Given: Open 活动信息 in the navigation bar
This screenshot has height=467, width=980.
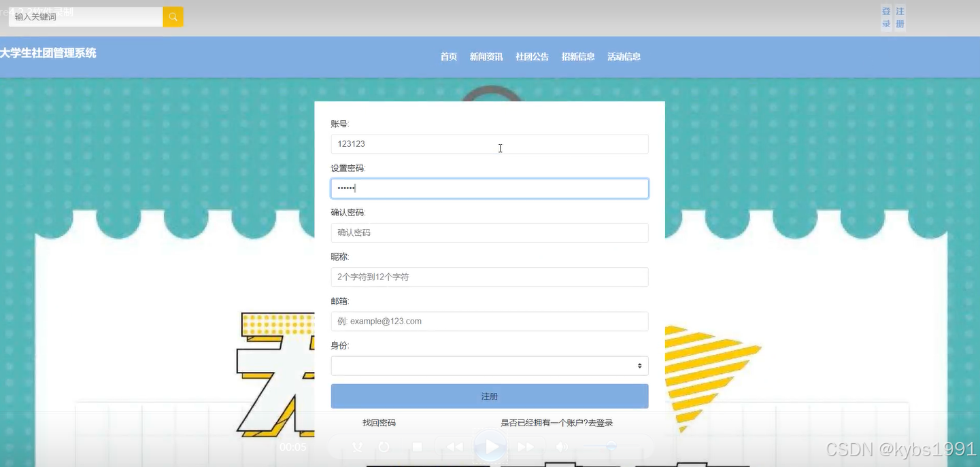Looking at the screenshot, I should tap(624, 57).
